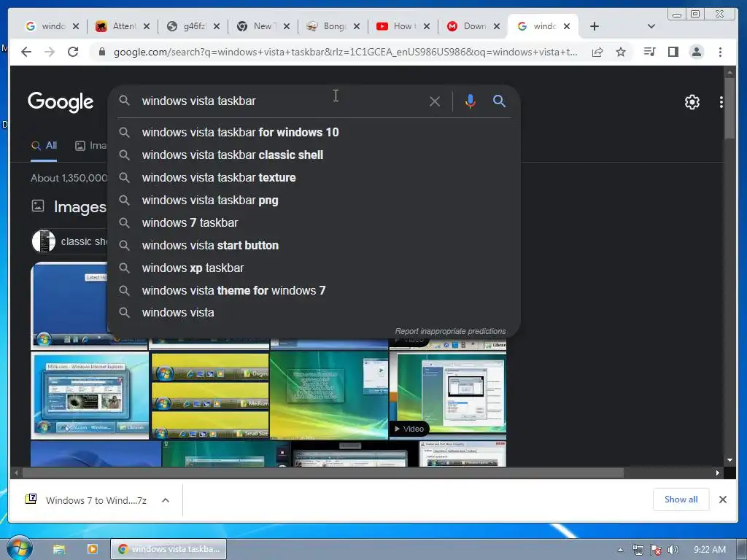The width and height of the screenshot is (747, 560).
Task: Share this page using the share icon
Action: pyautogui.click(x=597, y=52)
